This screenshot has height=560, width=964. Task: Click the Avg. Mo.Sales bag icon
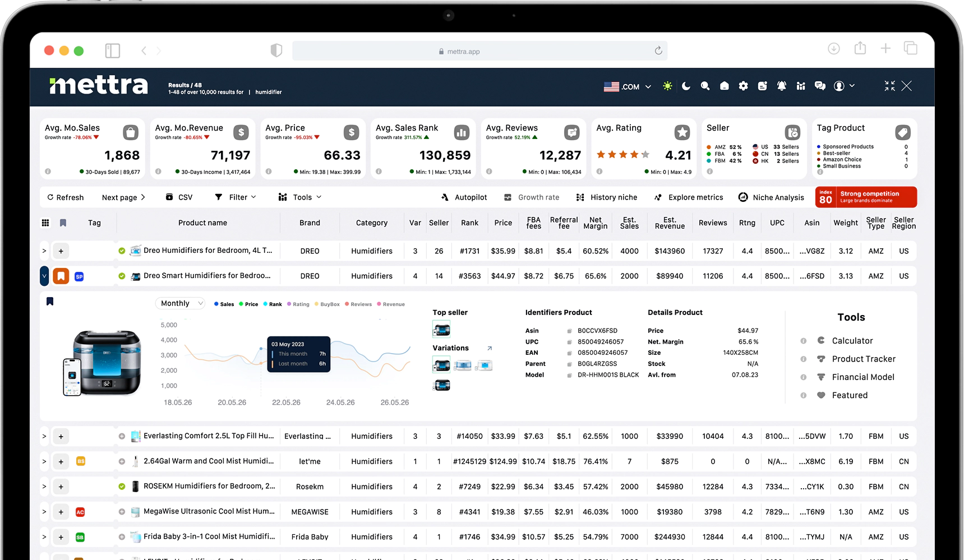coord(131,132)
